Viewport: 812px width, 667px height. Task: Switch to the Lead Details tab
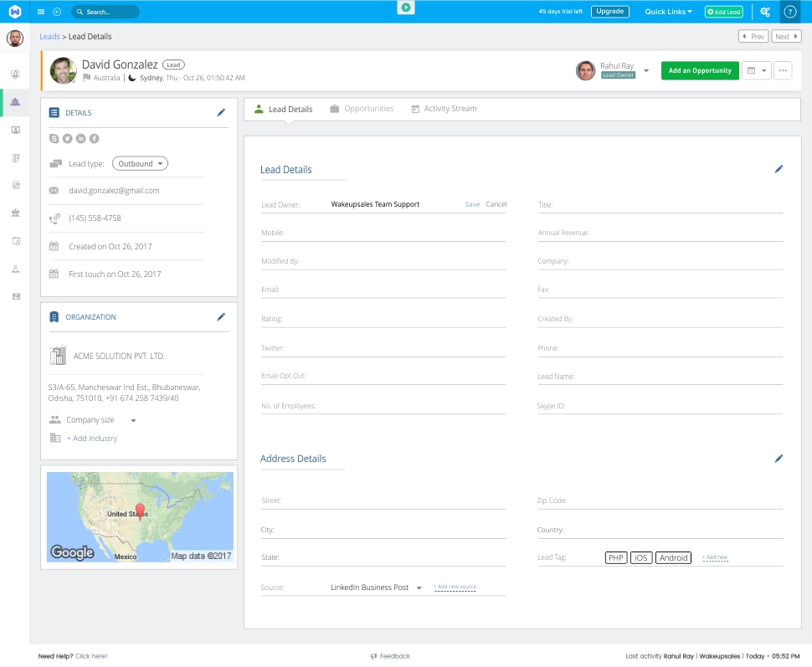(x=284, y=110)
